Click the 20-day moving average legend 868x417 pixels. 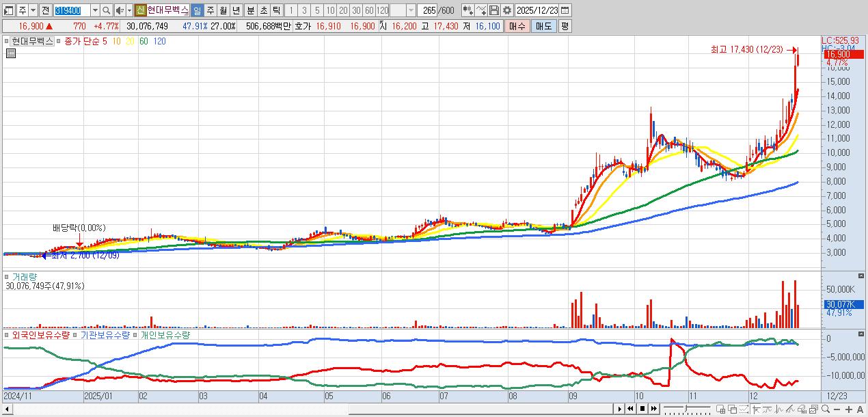tap(130, 41)
